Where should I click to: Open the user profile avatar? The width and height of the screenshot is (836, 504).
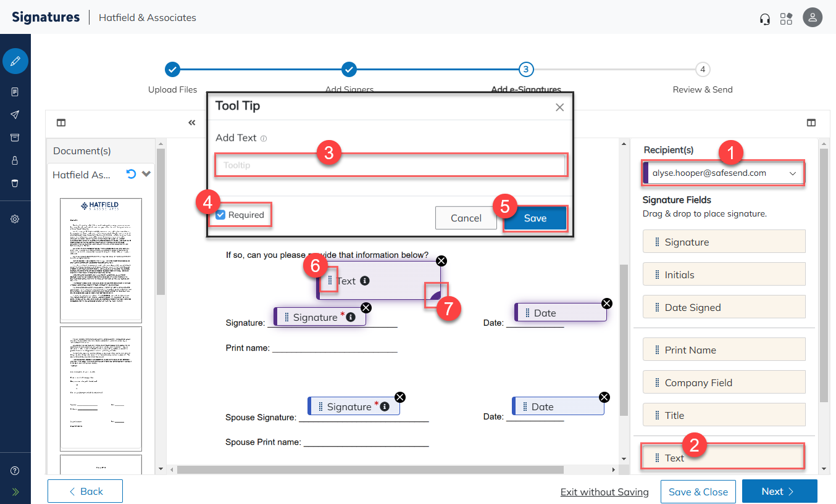pyautogui.click(x=813, y=17)
